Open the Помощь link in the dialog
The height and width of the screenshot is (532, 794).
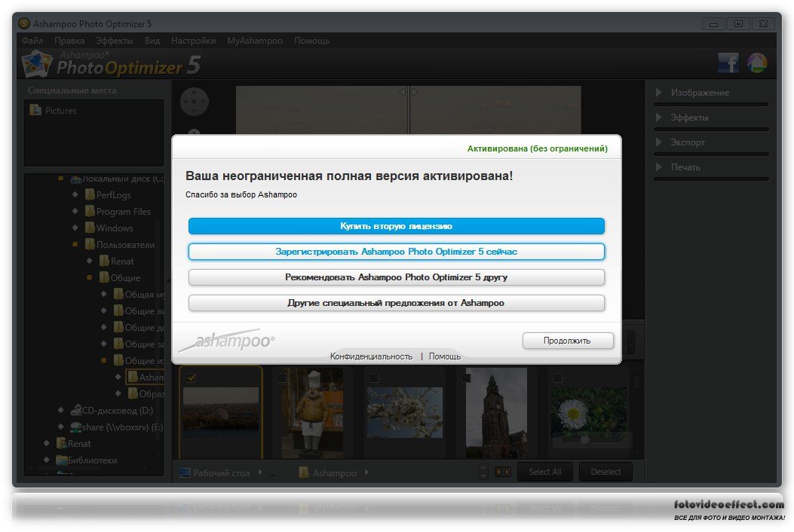[445, 356]
